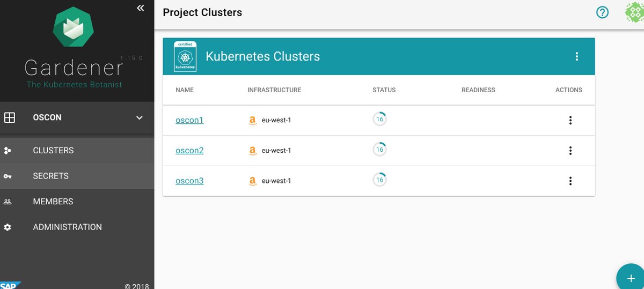Open Kubernetes Clusters table options menu
The height and width of the screenshot is (289, 644).
[577, 56]
